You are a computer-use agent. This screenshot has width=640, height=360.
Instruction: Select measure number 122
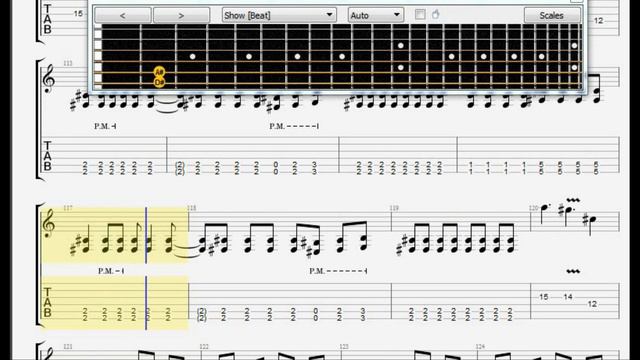[204, 347]
